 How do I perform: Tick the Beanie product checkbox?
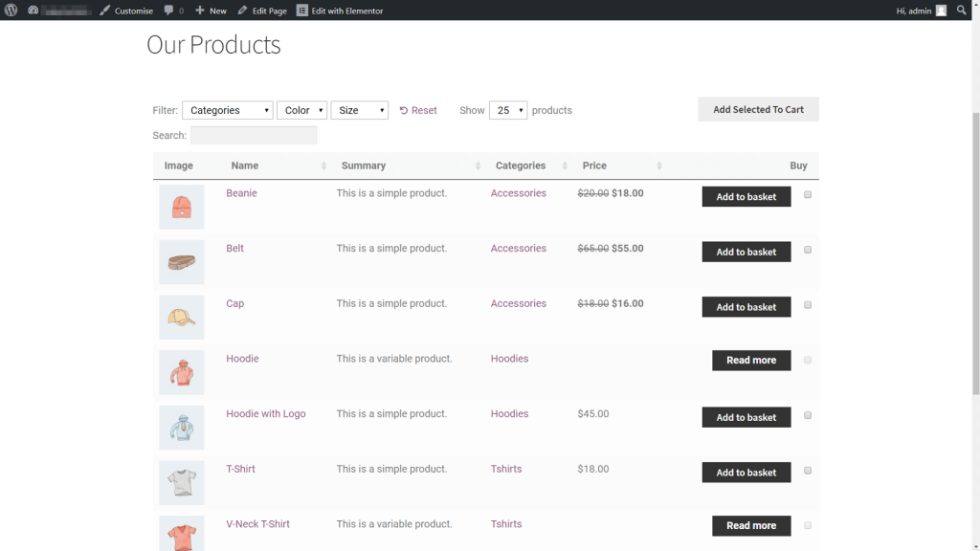pyautogui.click(x=808, y=195)
